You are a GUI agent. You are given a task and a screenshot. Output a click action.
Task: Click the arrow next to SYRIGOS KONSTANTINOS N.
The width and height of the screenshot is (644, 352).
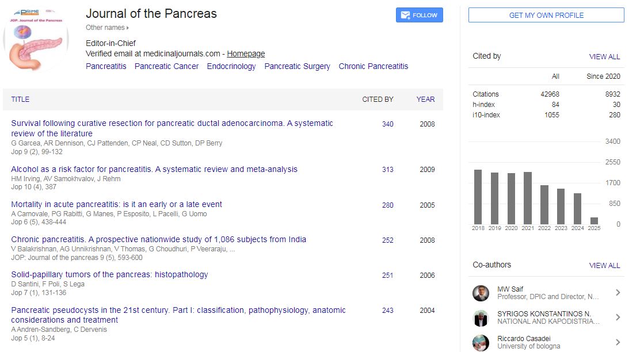tap(618, 317)
